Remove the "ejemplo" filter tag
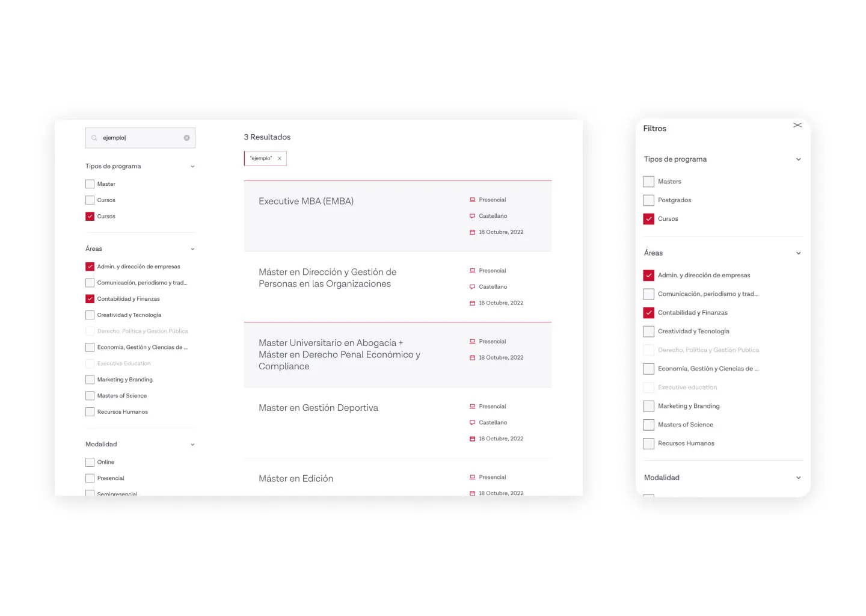 [x=280, y=158]
